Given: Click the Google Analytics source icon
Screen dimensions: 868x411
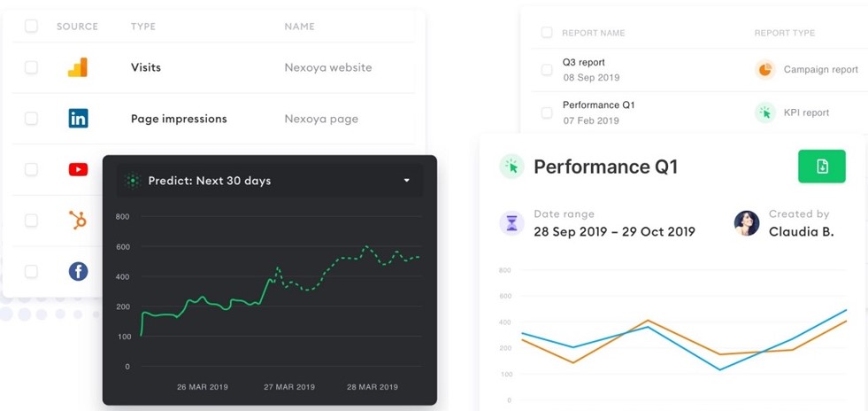Looking at the screenshot, I should pyautogui.click(x=78, y=67).
